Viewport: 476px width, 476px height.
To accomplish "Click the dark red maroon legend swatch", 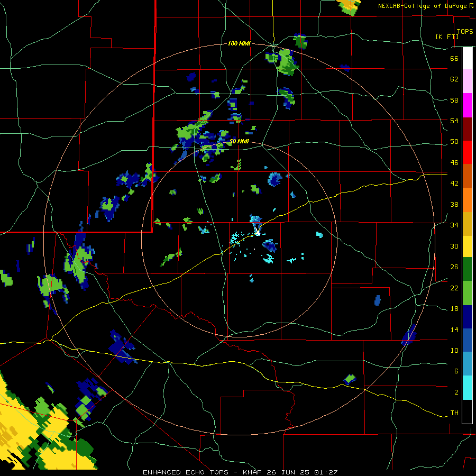I will click(467, 129).
